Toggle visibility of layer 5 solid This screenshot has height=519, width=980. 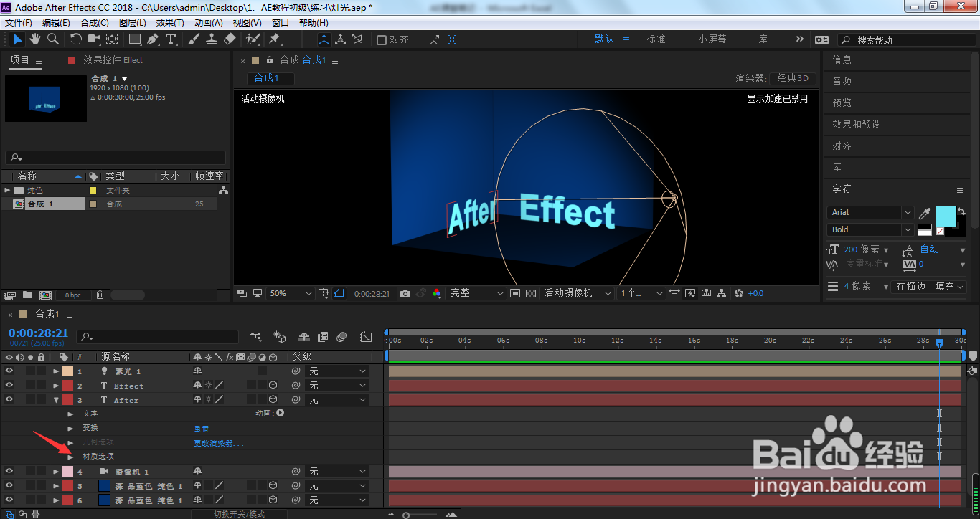[x=9, y=485]
